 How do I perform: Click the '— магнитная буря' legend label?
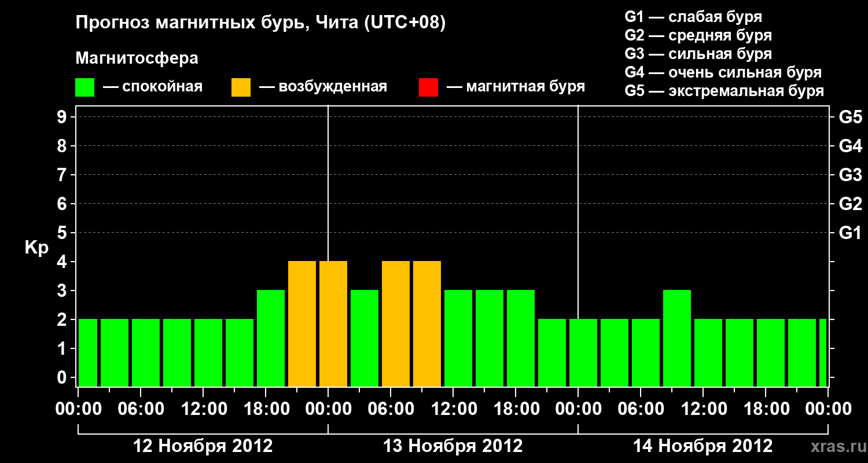[x=516, y=87]
